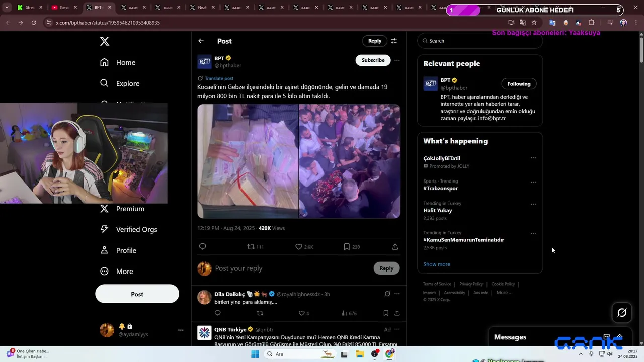Click Grok icon on Dila Dalkılıç reply
This screenshot has height=362, width=644.
pos(387,294)
